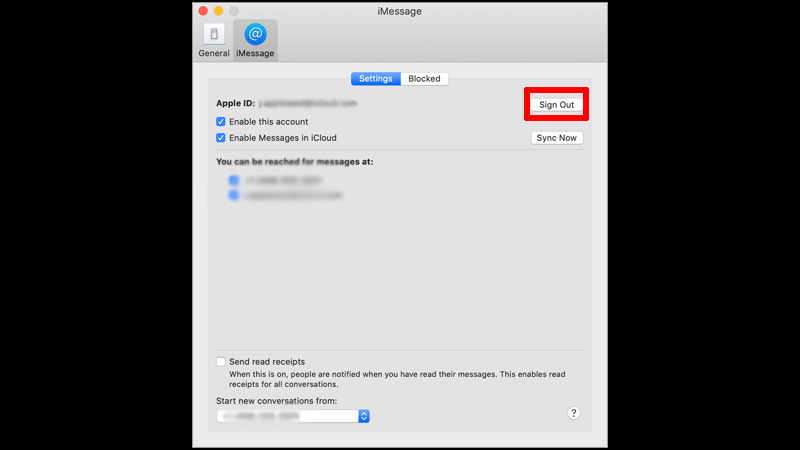Open Start new conversations from dropdown
The image size is (800, 450).
293,416
